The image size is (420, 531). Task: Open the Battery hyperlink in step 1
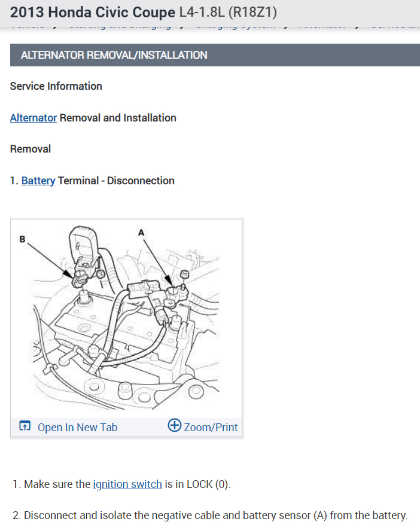38,181
